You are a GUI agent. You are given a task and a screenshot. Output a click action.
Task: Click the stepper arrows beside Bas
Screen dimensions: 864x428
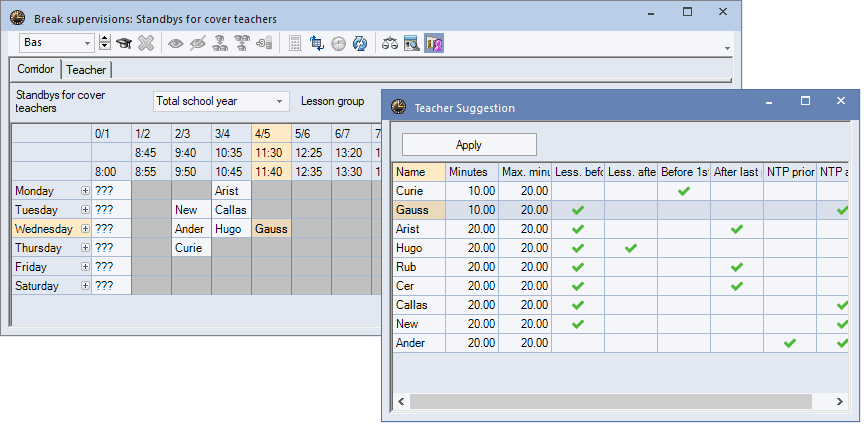coord(105,43)
